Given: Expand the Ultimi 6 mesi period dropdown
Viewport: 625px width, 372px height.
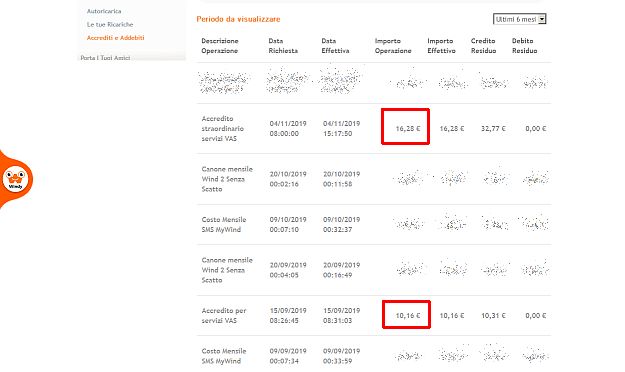Looking at the screenshot, I should [x=519, y=19].
